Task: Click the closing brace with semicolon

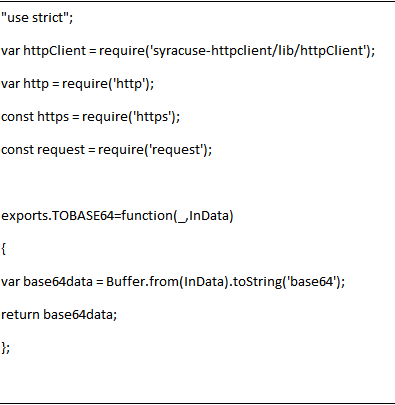Action: tap(6, 348)
